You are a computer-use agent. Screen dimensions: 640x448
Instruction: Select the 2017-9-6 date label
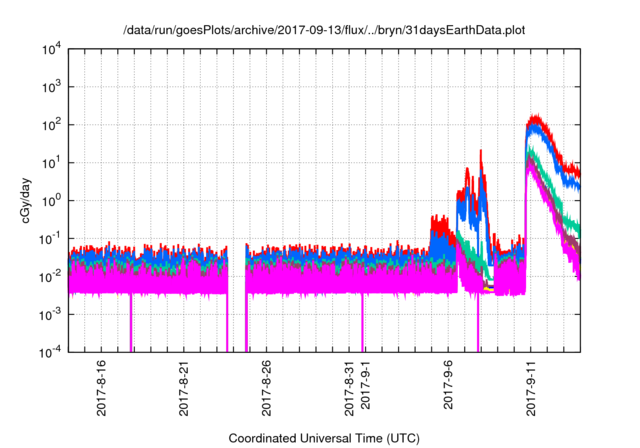(448, 385)
